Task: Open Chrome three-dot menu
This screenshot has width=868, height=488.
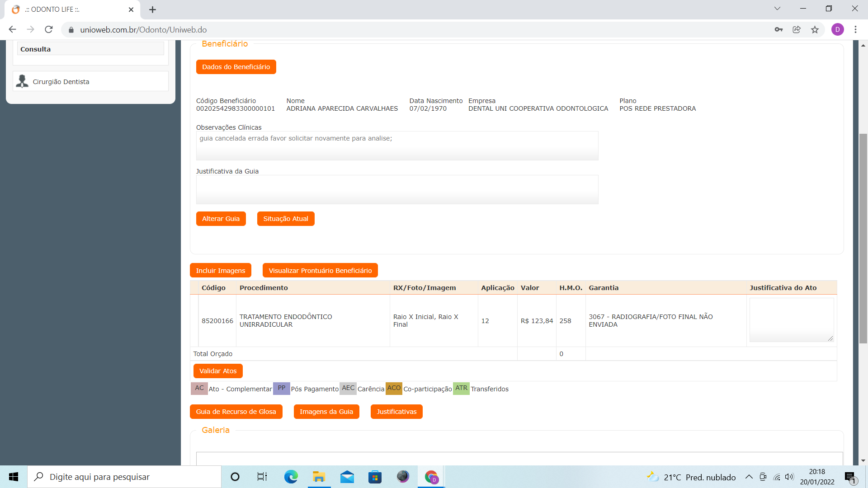Action: click(855, 30)
